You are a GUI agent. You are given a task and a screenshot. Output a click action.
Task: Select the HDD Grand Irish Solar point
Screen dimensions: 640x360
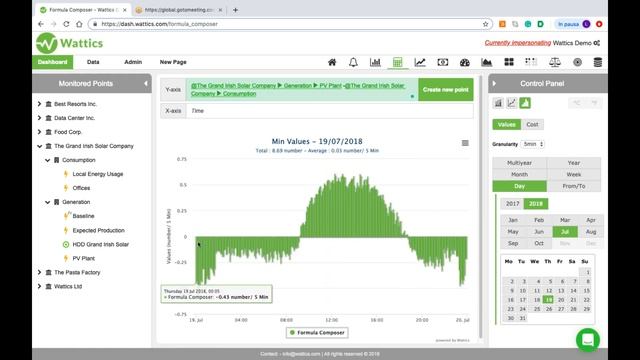click(100, 244)
